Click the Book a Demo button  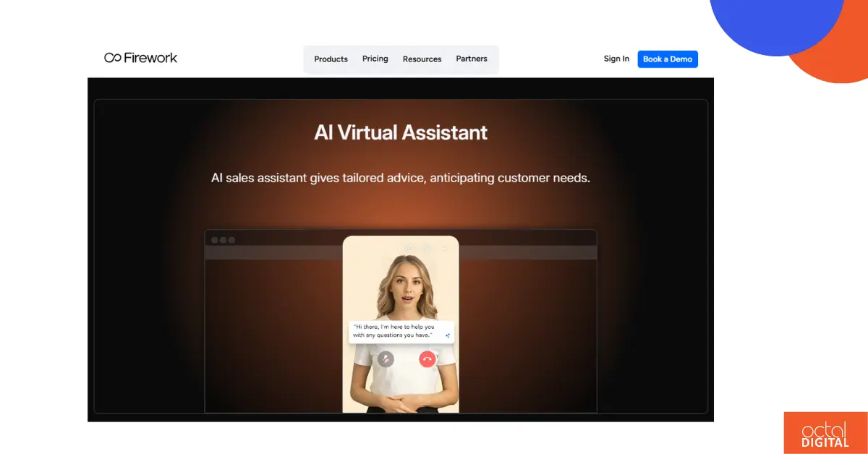click(x=668, y=59)
